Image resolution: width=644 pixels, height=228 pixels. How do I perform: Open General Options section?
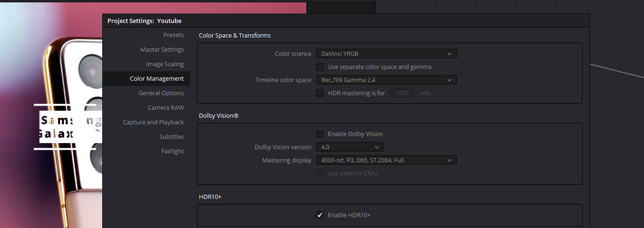tap(161, 93)
